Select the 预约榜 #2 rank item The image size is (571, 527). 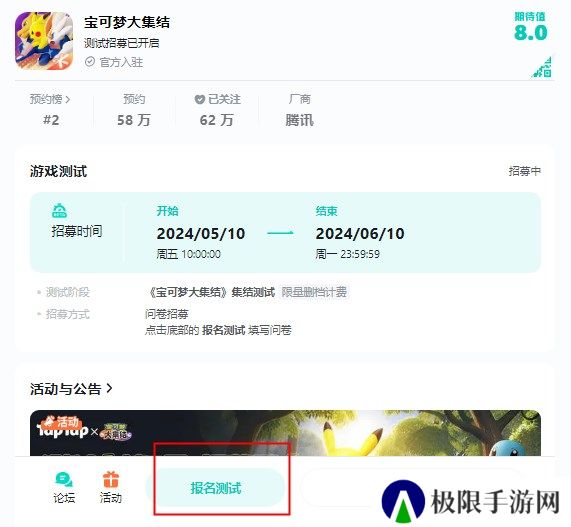51,110
